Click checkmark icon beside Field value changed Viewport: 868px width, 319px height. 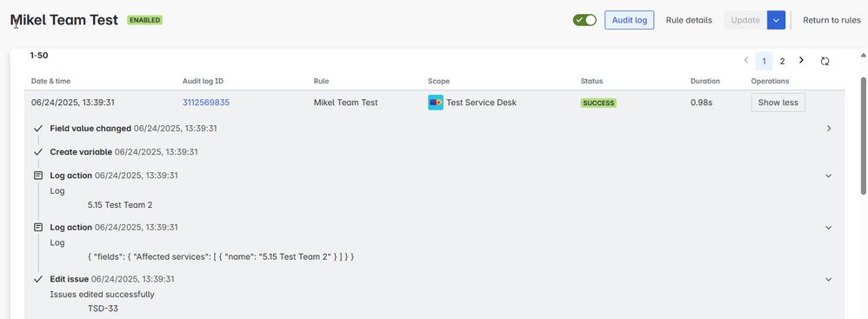[x=38, y=129]
